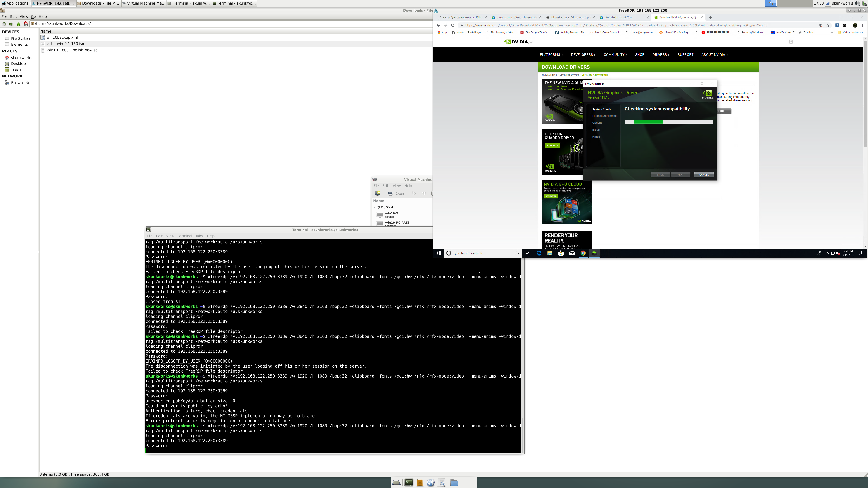The height and width of the screenshot is (488, 868).
Task: Click the Chrome address bar URL
Action: point(616,25)
